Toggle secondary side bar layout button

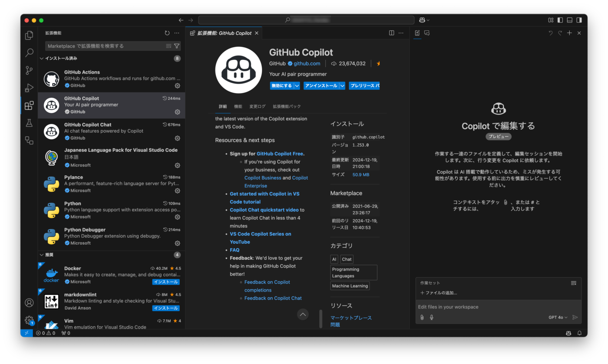579,20
